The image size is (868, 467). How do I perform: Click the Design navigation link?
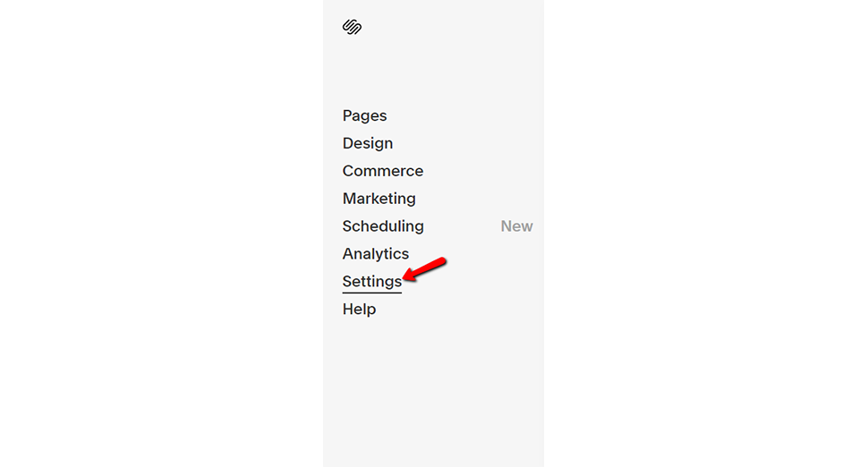coord(368,143)
